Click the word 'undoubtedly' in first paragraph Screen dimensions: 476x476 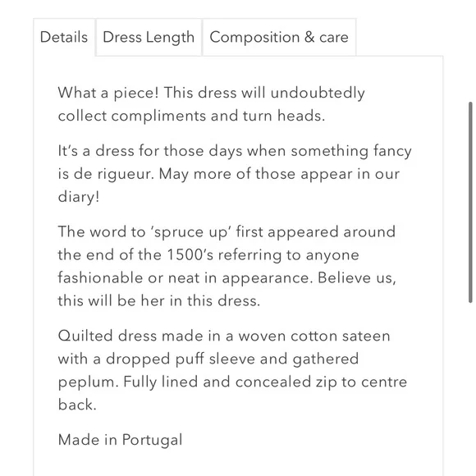pyautogui.click(x=318, y=93)
